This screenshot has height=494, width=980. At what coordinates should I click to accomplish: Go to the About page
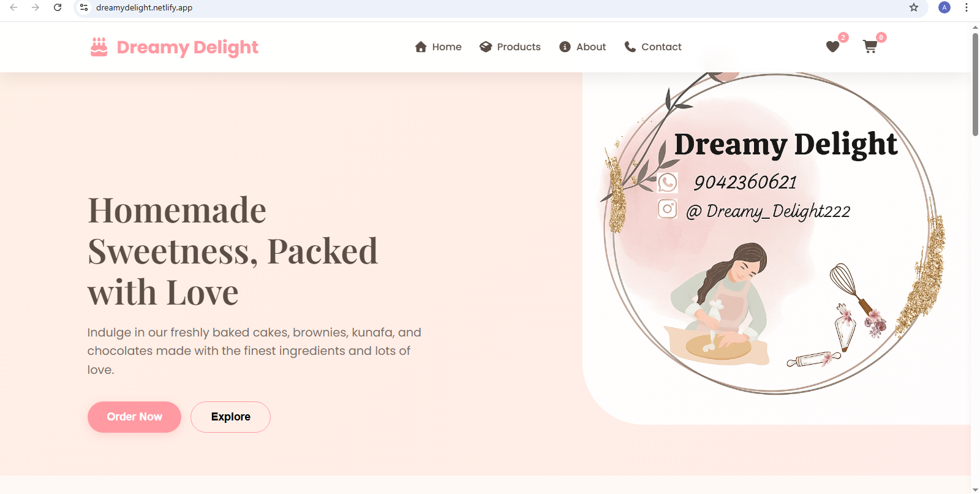[x=582, y=47]
